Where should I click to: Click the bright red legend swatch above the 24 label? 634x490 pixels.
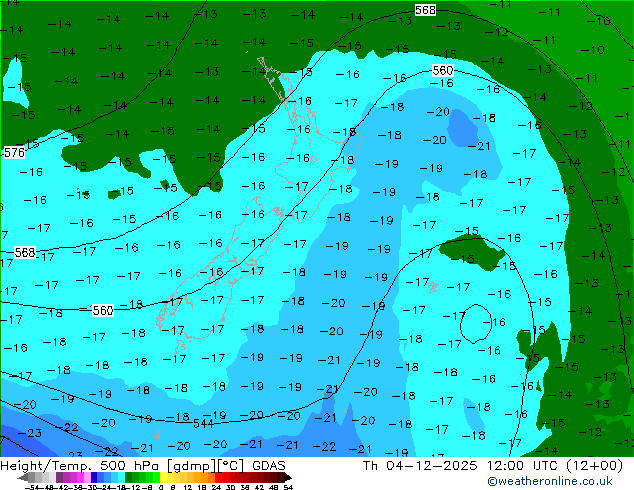tap(218, 477)
